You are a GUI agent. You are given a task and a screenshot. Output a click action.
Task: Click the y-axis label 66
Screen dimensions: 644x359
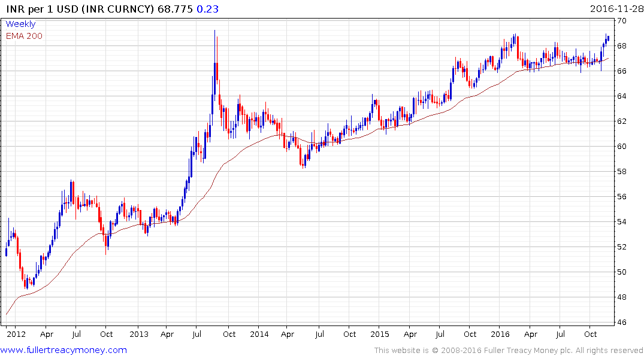click(621, 71)
